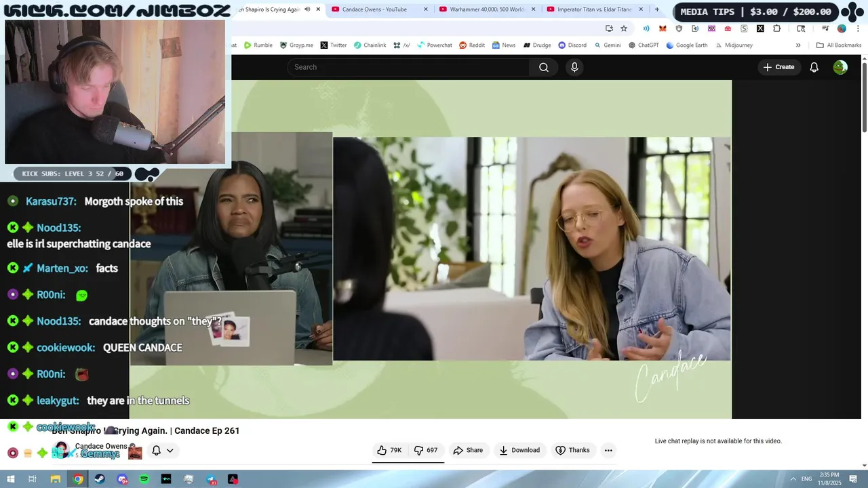Click the Thanks button
This screenshot has width=868, height=488.
[x=572, y=450]
